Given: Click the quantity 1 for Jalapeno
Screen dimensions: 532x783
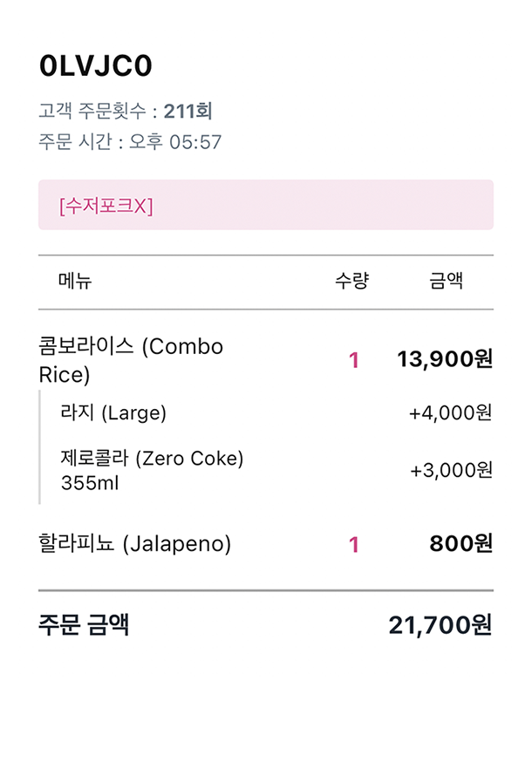Looking at the screenshot, I should (353, 545).
